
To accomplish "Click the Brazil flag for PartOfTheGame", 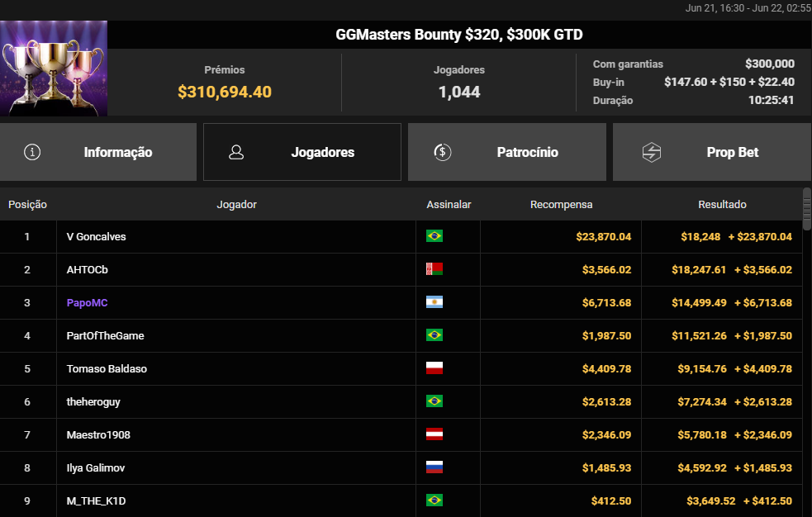I will click(434, 335).
